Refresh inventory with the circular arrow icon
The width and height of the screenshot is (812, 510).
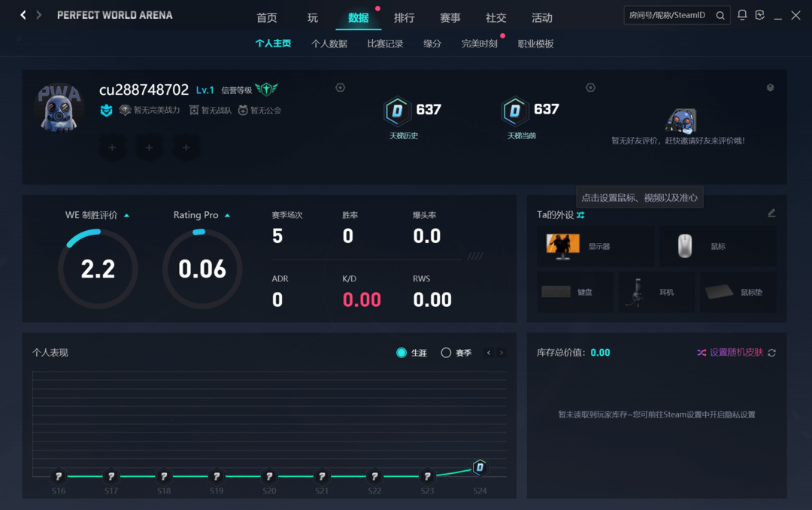[x=772, y=353]
